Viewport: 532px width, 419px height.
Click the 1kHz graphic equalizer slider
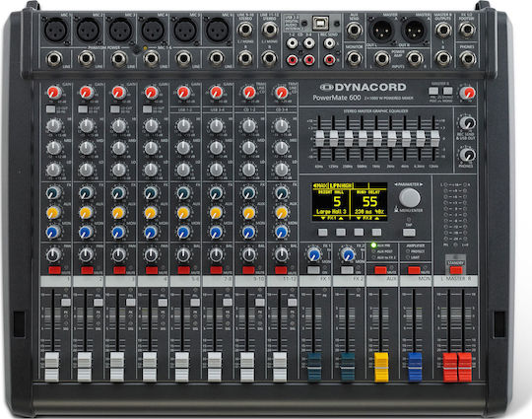coord(377,138)
